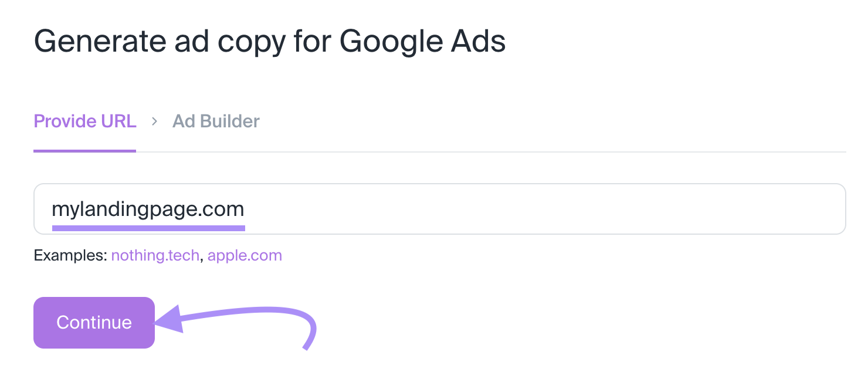Select the Provide URL tab
Image resolution: width=868 pixels, height=392 pixels.
pyautogui.click(x=84, y=121)
